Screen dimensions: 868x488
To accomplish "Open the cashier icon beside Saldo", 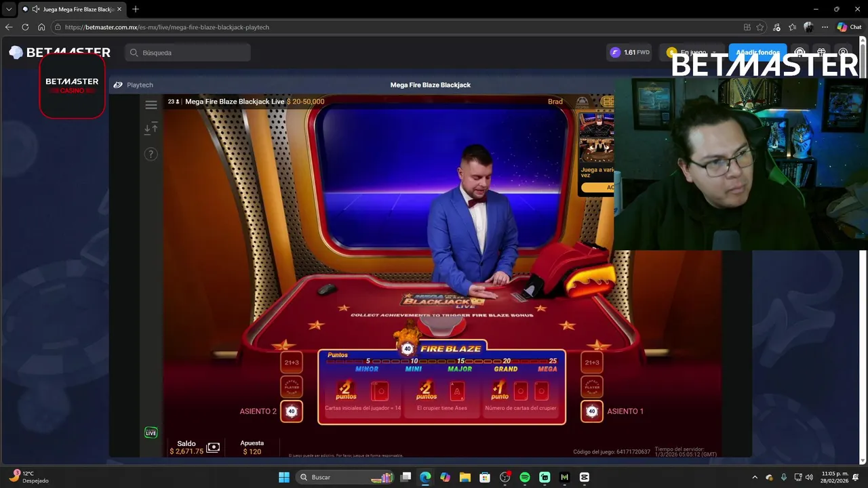I will click(x=213, y=447).
